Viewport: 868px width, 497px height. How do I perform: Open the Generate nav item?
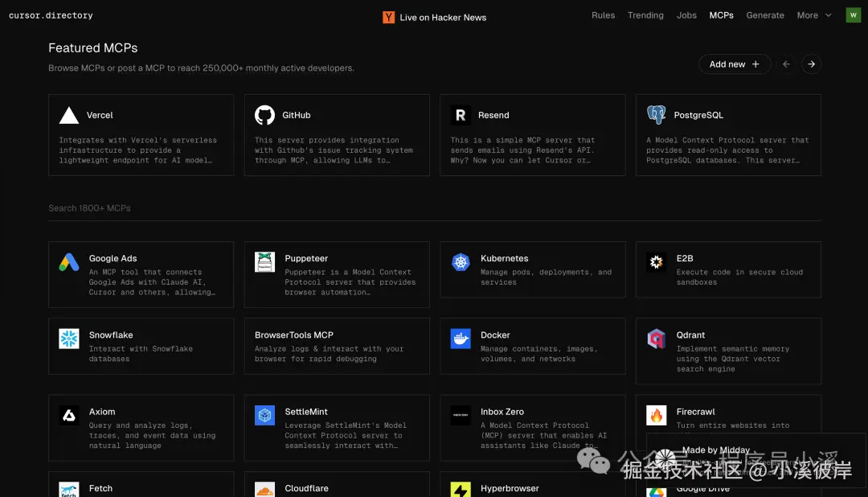click(x=765, y=15)
